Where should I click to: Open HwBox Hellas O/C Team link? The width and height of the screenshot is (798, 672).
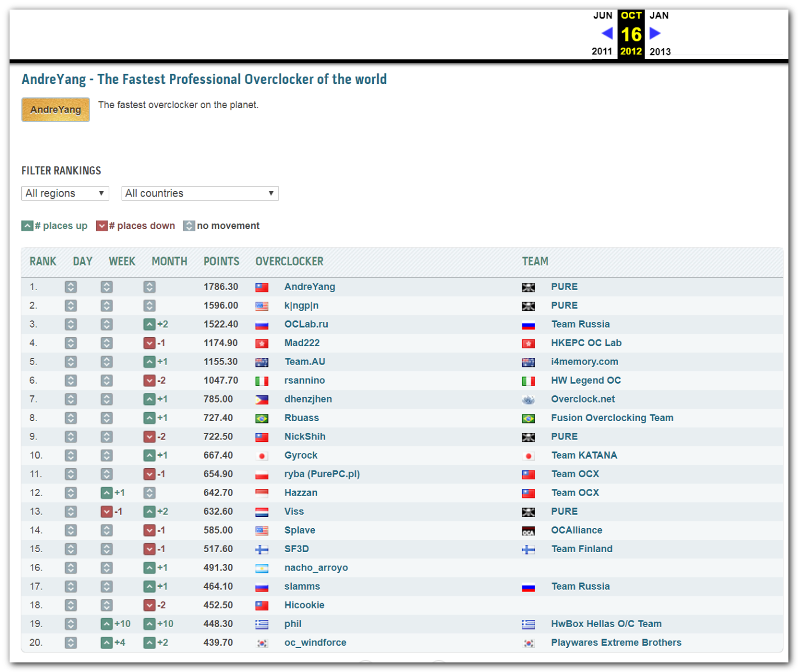click(606, 624)
